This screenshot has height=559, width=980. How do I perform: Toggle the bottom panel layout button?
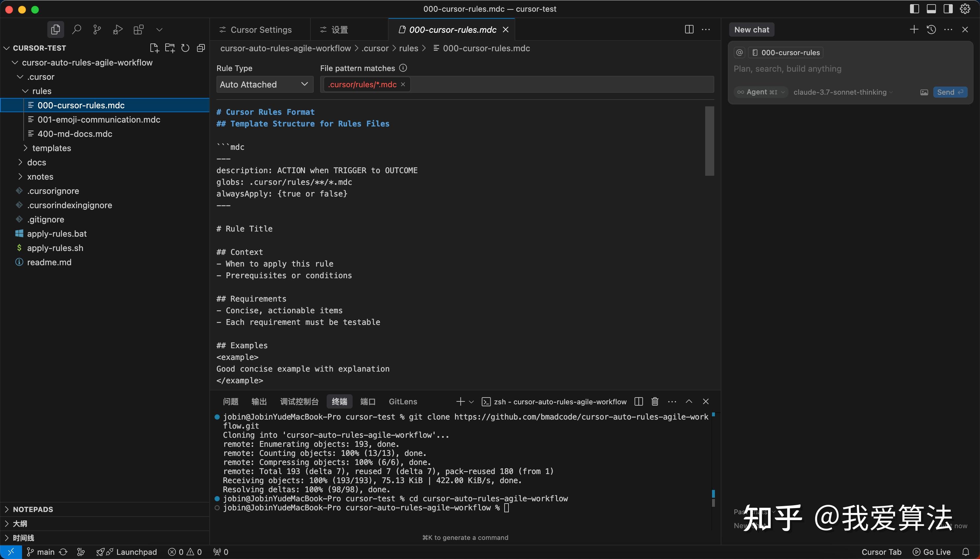pos(931,9)
